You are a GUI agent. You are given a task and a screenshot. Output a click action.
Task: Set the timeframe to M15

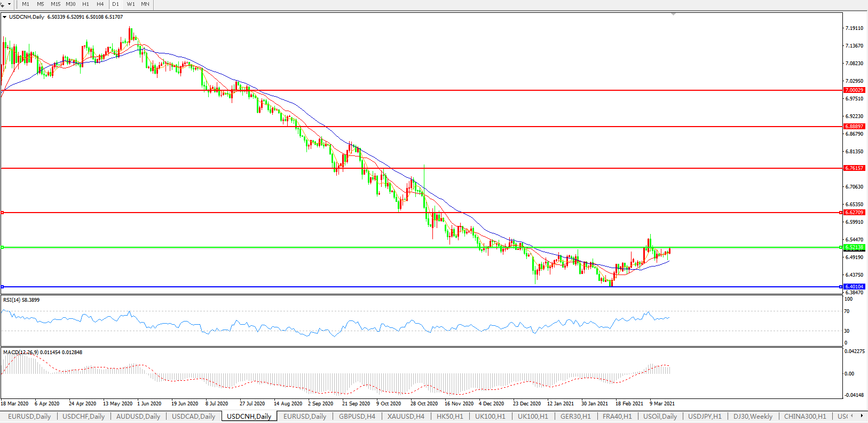[56, 4]
